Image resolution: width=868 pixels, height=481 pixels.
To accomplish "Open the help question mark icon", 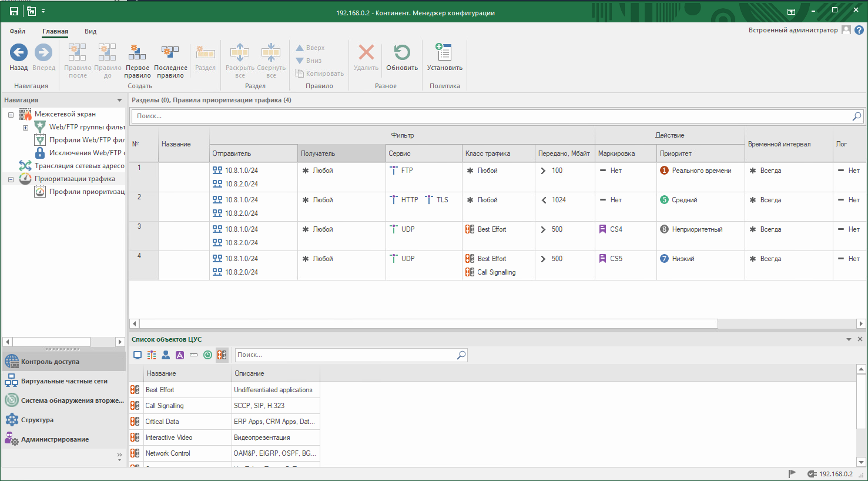I will pyautogui.click(x=859, y=30).
